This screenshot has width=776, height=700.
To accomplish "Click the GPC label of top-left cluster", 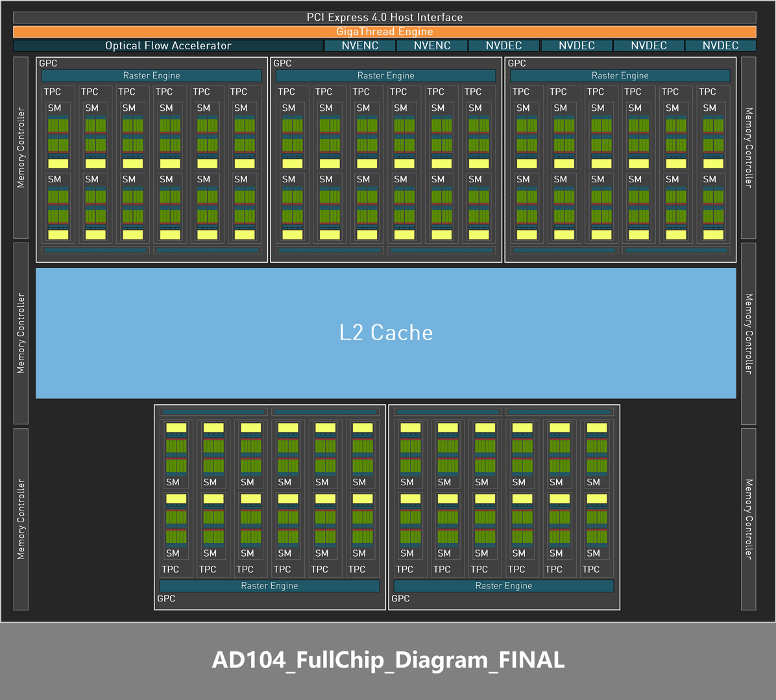I will [48, 64].
